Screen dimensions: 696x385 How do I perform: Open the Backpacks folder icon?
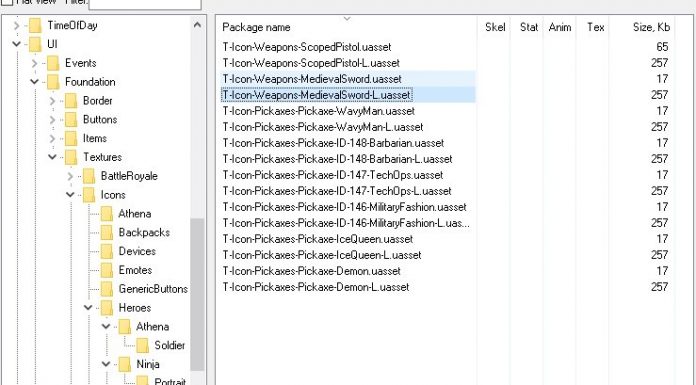[x=107, y=232]
